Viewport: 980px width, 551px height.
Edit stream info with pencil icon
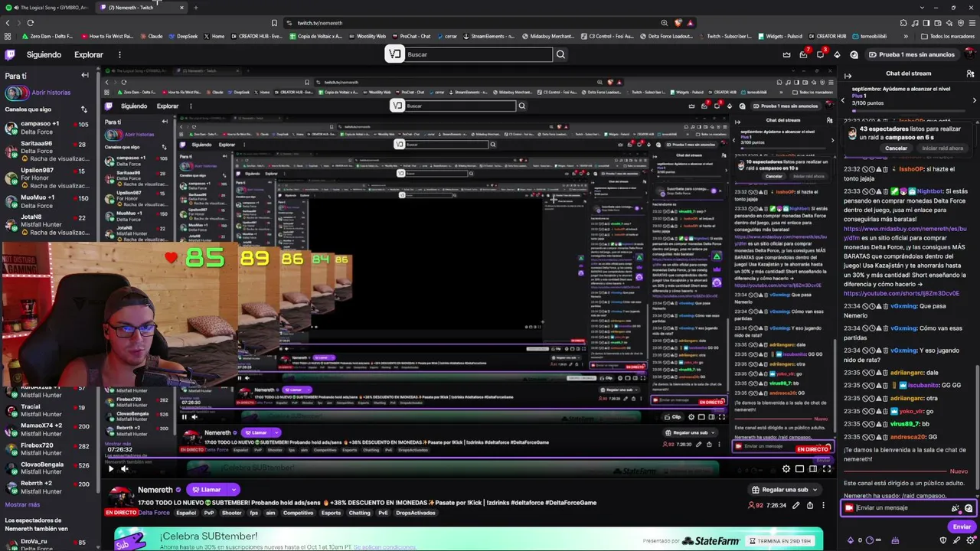coord(795,505)
